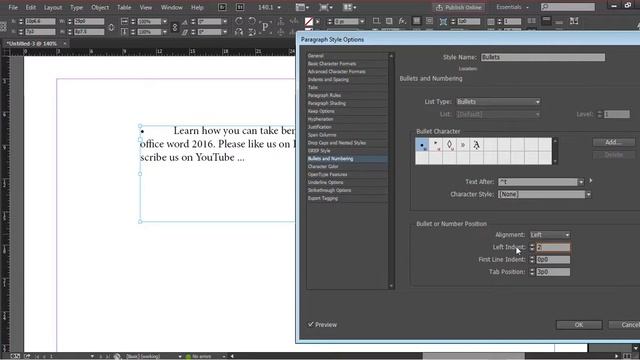Click the Publish Online upload icon
Viewport: 640px width, 360px height.
[439, 7]
